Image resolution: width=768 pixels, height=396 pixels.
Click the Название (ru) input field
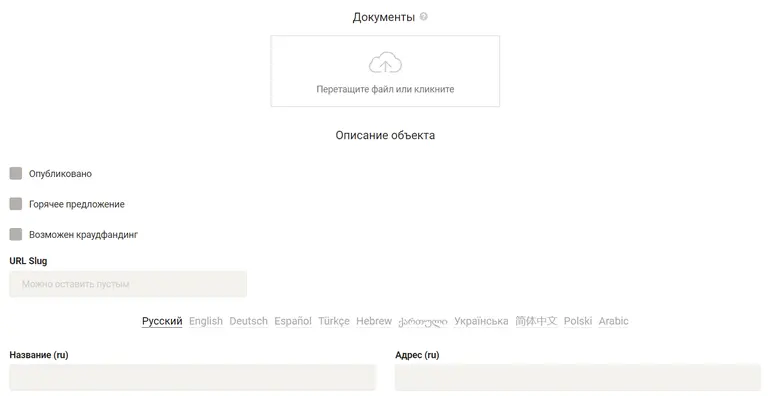[x=192, y=377]
